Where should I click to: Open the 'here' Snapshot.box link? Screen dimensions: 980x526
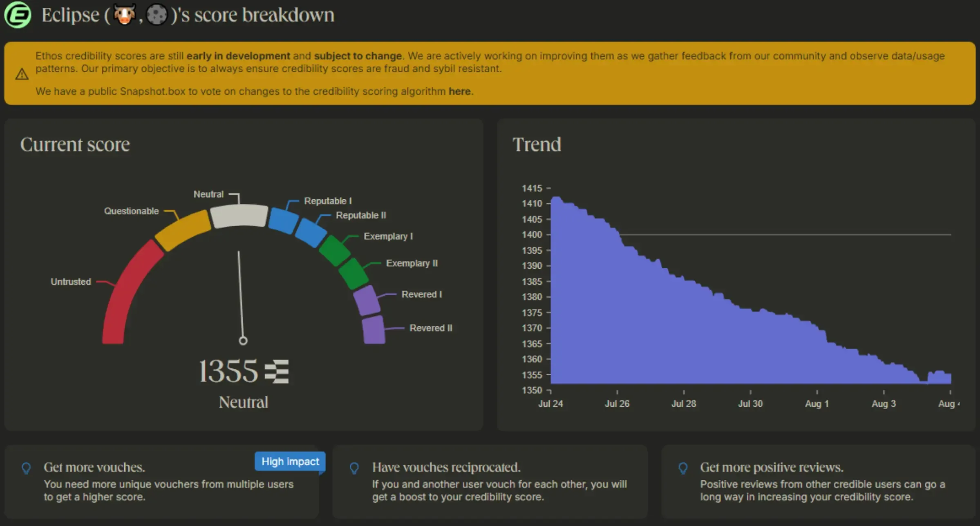(459, 91)
